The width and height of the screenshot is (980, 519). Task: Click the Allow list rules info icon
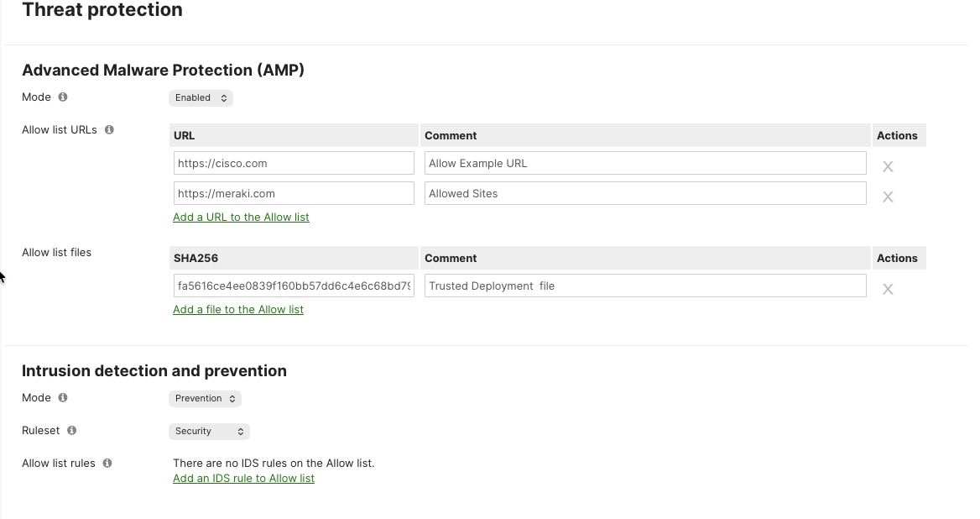coord(107,463)
